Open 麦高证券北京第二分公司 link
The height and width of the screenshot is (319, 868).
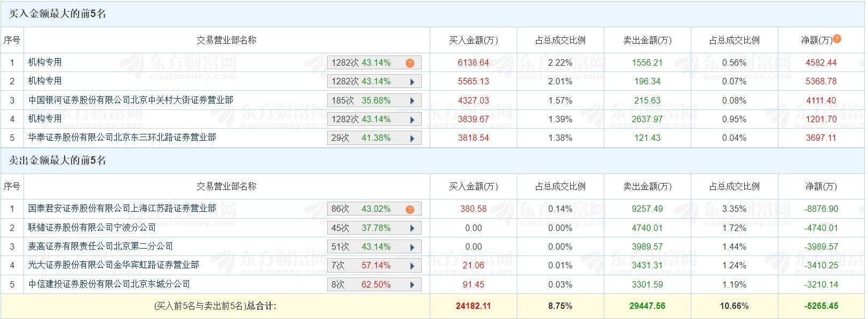[100, 246]
